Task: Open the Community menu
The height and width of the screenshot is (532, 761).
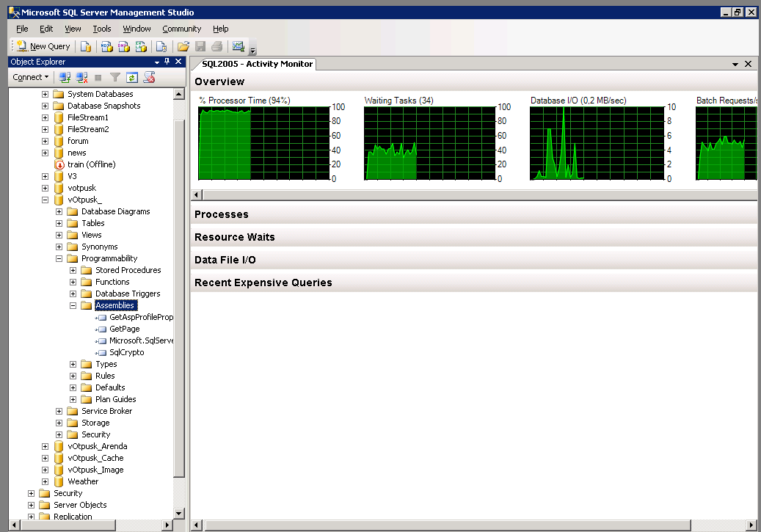Action: [181, 29]
